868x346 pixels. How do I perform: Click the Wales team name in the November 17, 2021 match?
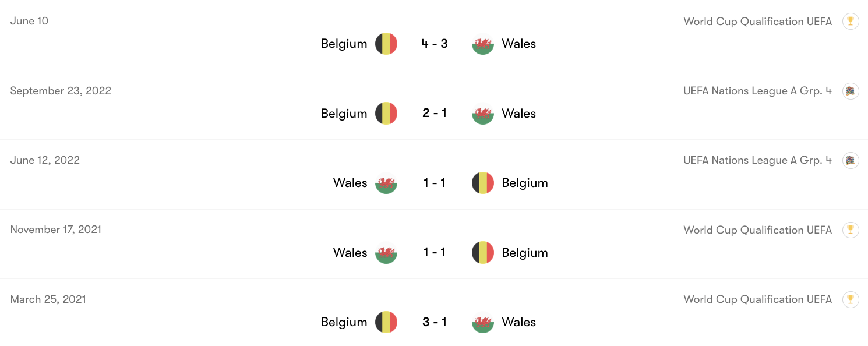350,253
